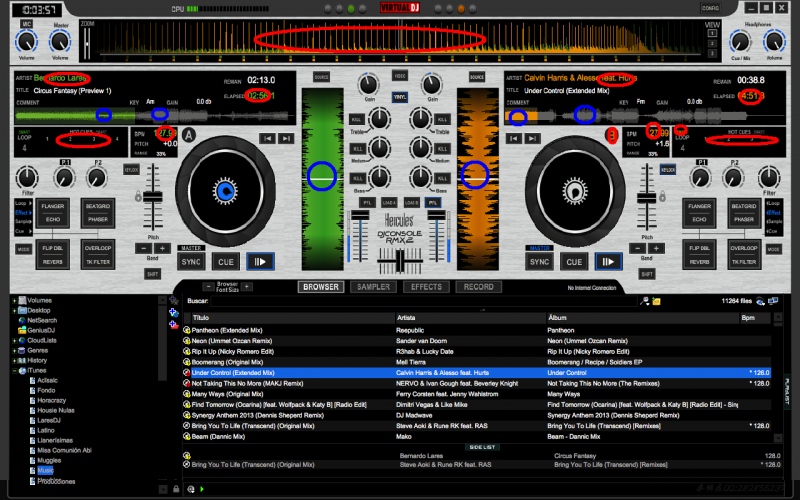Expand the Genres tree node
Screen dimensions: 800x500
click(14, 351)
